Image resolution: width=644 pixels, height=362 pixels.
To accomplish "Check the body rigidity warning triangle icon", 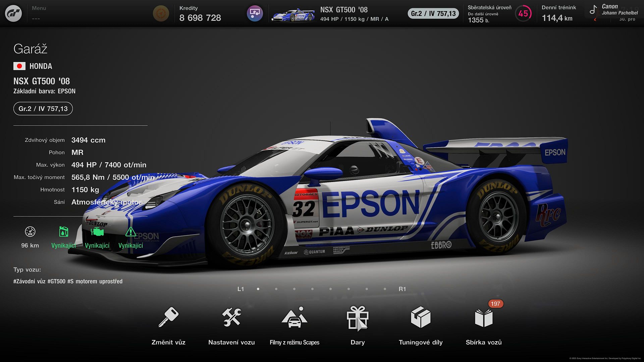I will 130,232.
